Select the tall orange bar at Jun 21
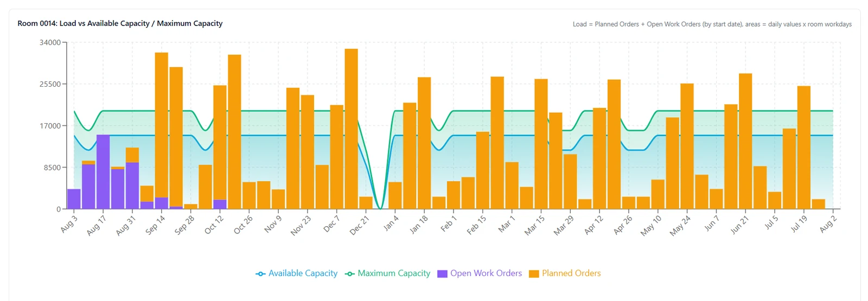868x301 pixels. point(745,141)
